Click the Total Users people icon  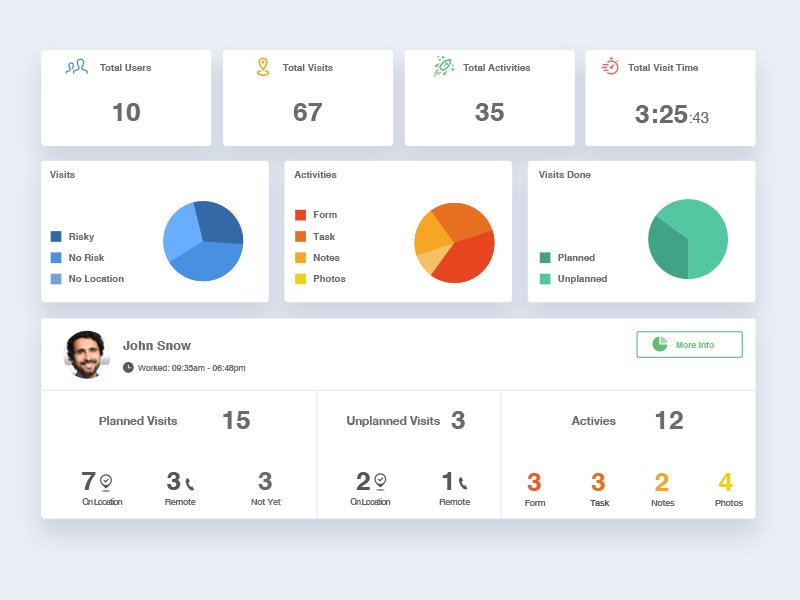pos(77,67)
